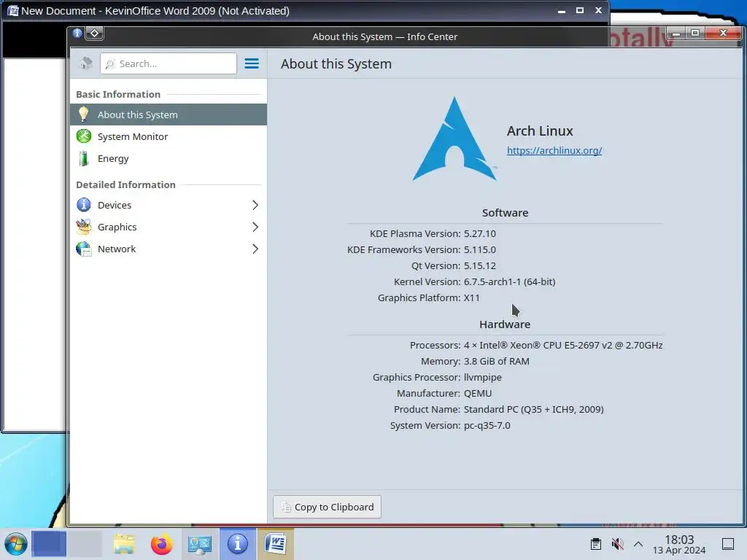Click the Hardware section heading
Screen dimensions: 747x560
(505, 324)
